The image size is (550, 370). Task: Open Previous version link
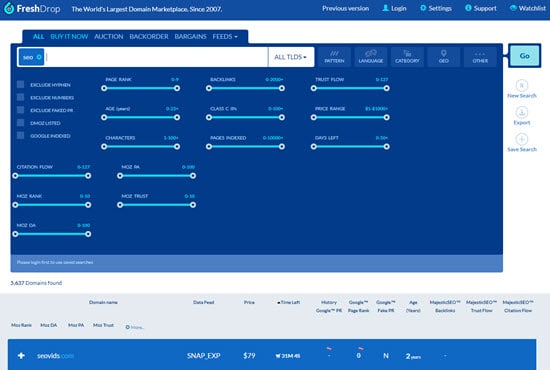(x=346, y=8)
